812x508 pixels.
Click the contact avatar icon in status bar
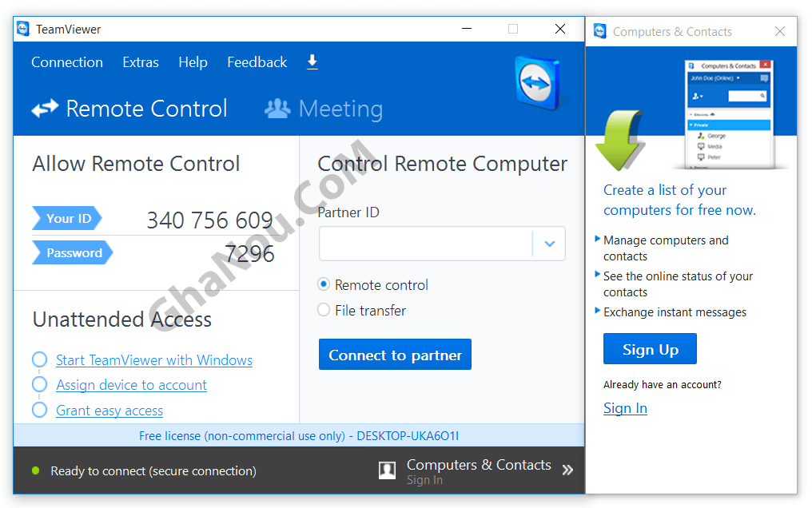387,470
